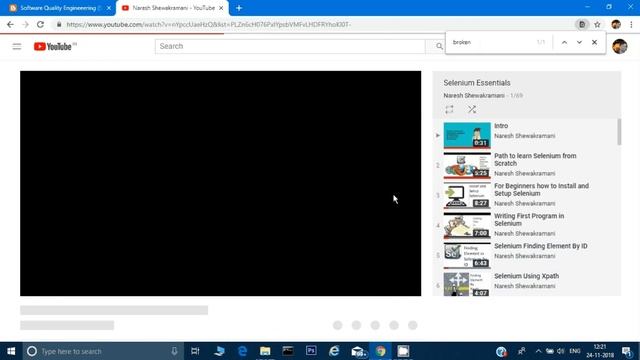This screenshot has width=640, height=360.
Task: Click the YouTube search magnifier button
Action: coord(439,46)
